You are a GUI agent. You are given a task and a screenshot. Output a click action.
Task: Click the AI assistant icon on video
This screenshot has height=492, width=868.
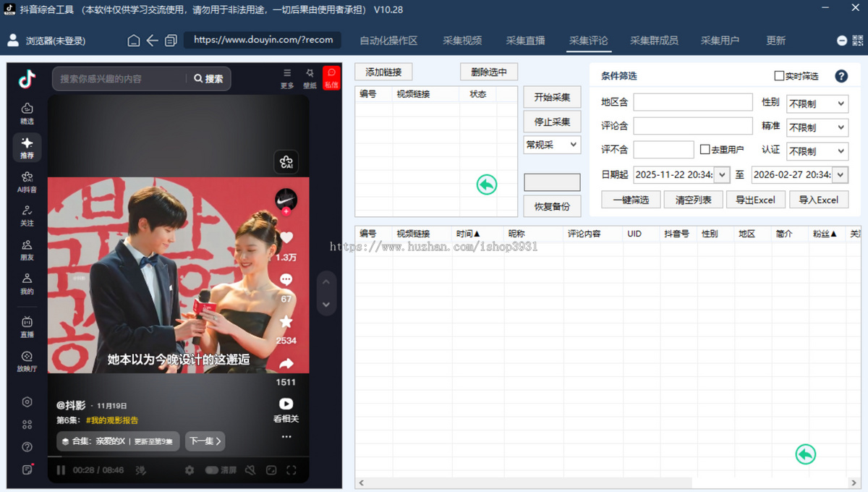coord(286,162)
